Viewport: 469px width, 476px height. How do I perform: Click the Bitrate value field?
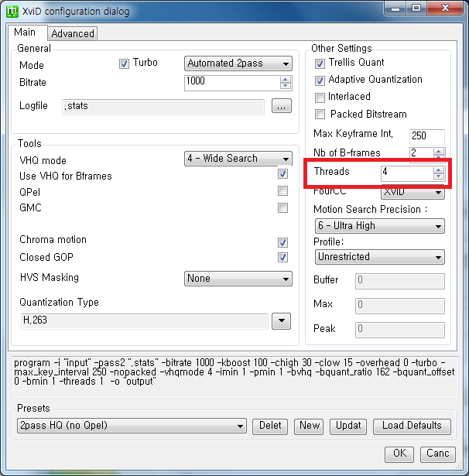(232, 83)
